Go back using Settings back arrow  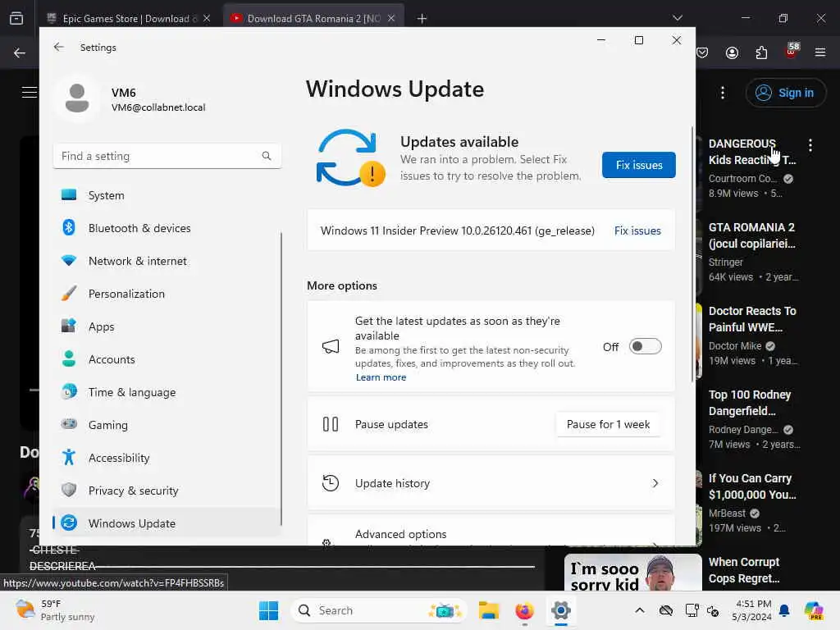pyautogui.click(x=59, y=47)
